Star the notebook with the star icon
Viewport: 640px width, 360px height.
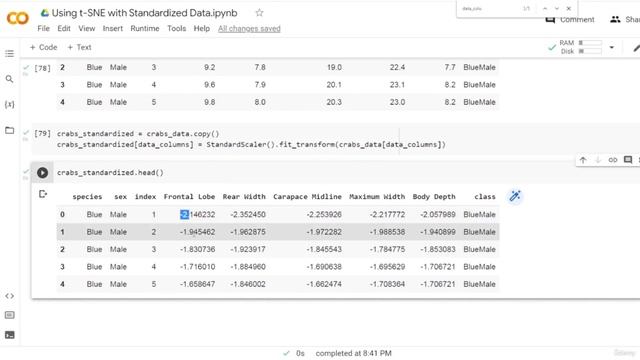(259, 13)
